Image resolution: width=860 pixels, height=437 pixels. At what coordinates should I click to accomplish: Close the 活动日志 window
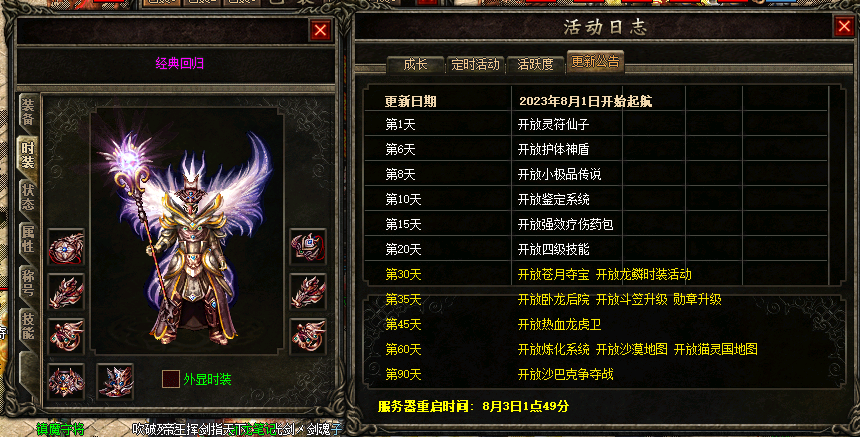pyautogui.click(x=845, y=26)
